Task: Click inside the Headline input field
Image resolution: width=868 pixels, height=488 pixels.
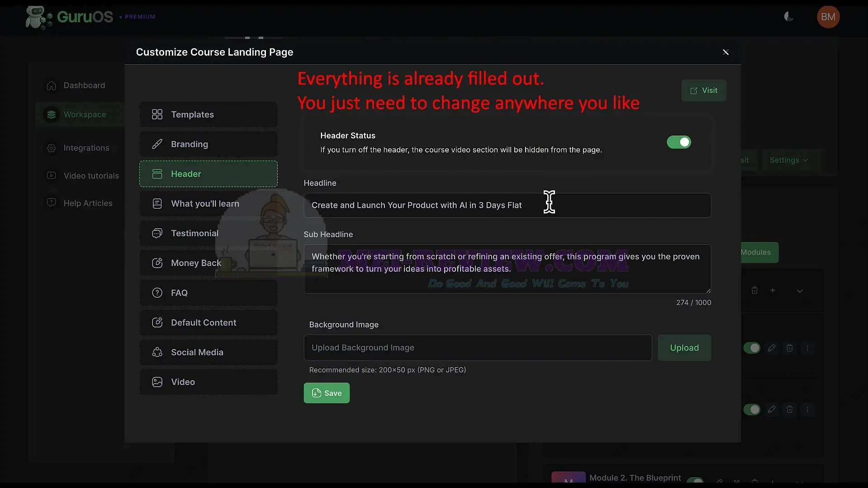Action: click(x=507, y=205)
